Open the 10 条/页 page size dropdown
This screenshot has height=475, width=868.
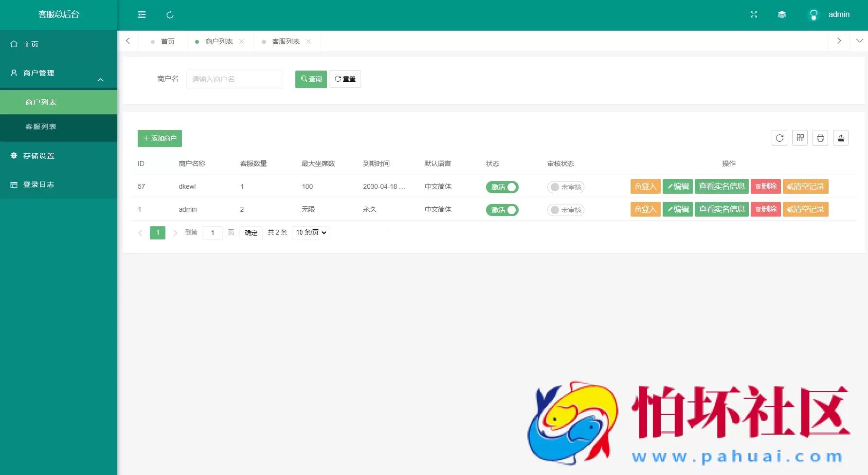coord(311,233)
